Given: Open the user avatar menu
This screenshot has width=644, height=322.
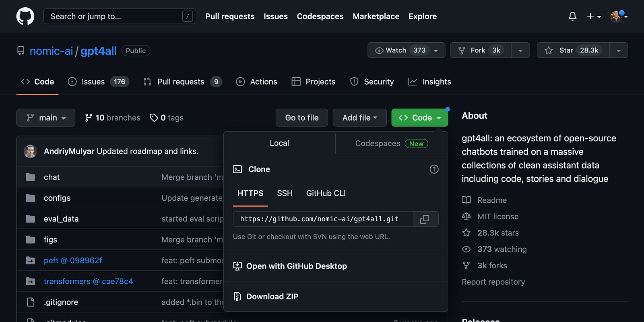Looking at the screenshot, I should [x=619, y=17].
